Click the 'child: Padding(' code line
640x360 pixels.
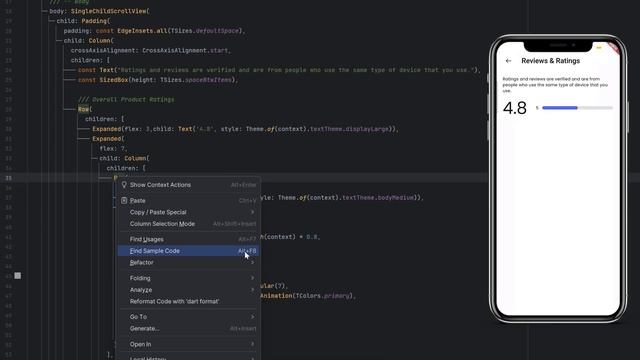[x=83, y=21]
